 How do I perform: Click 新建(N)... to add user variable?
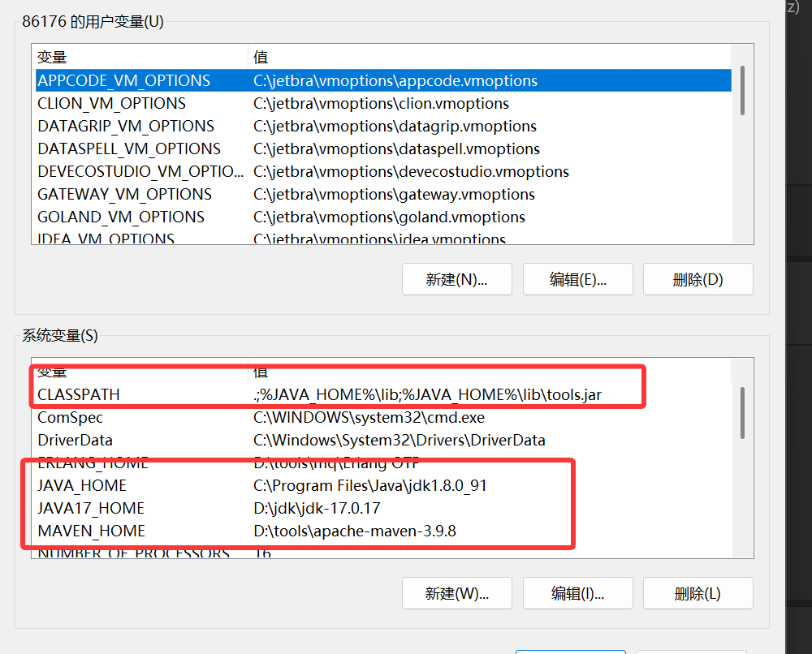(456, 279)
